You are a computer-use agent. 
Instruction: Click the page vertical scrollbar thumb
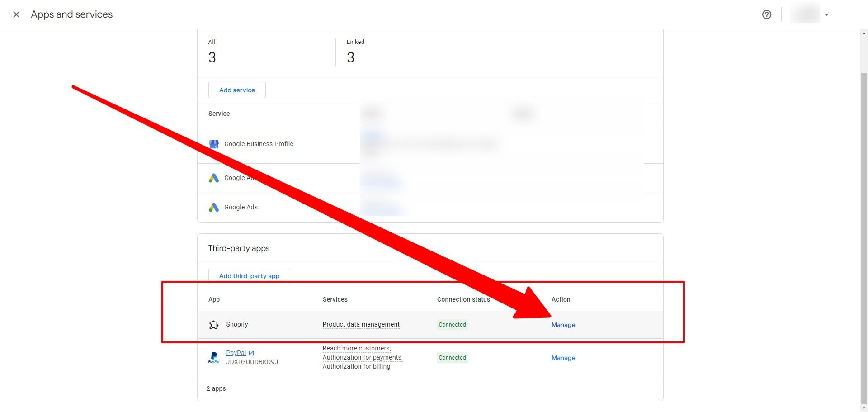tap(864, 238)
